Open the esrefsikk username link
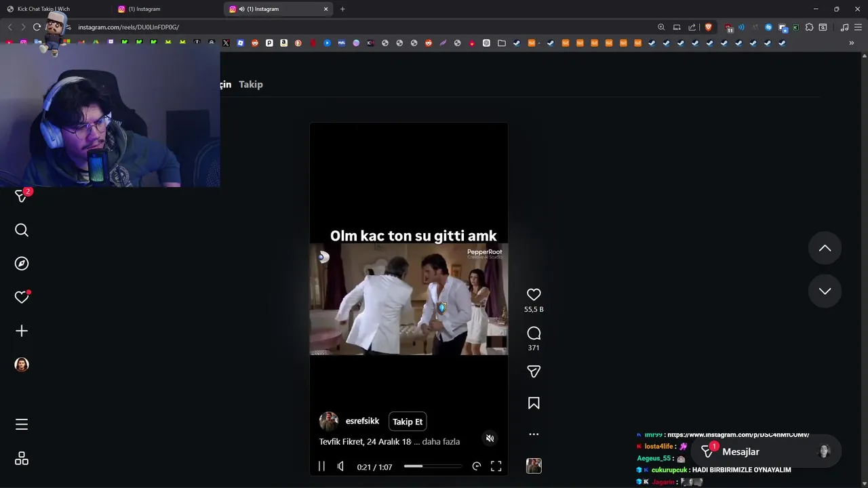Image resolution: width=868 pixels, height=488 pixels. 362,421
